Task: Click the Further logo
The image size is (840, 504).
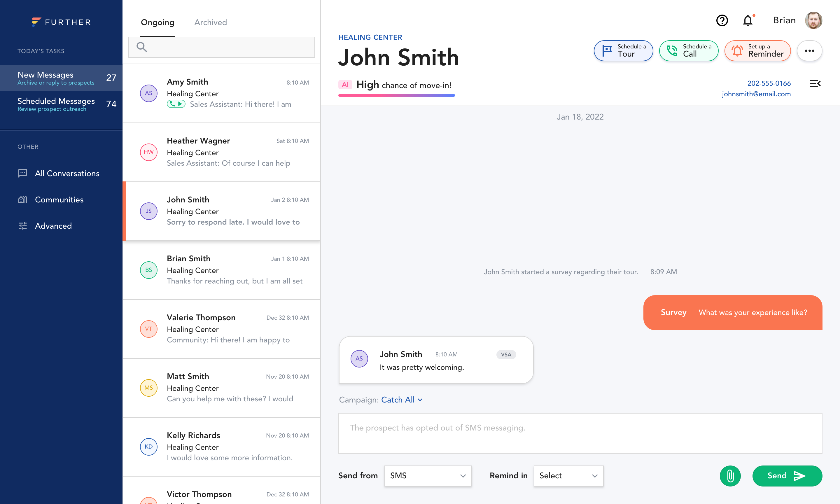Action: 61,22
